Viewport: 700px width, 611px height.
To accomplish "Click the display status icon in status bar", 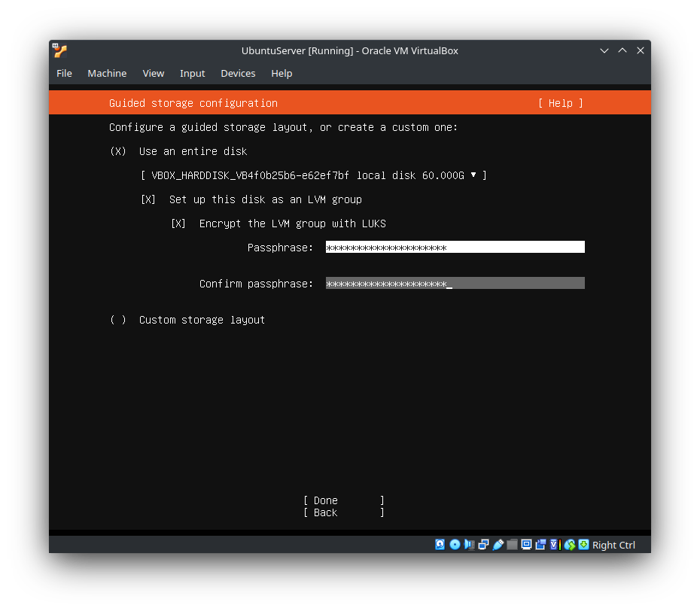I will pos(526,544).
